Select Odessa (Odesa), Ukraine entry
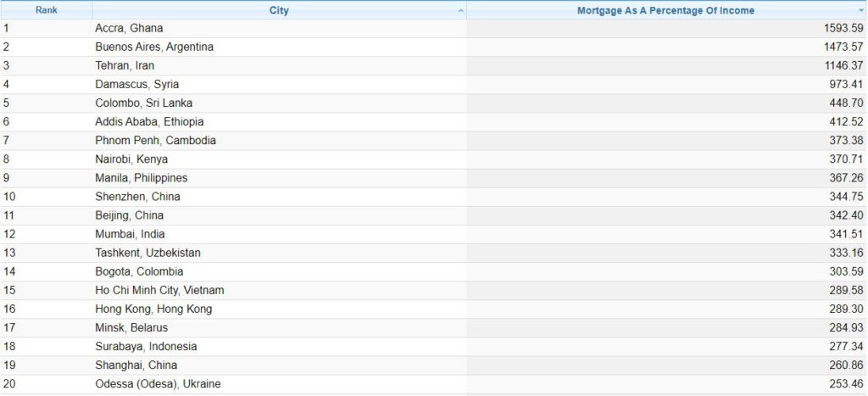 (158, 384)
